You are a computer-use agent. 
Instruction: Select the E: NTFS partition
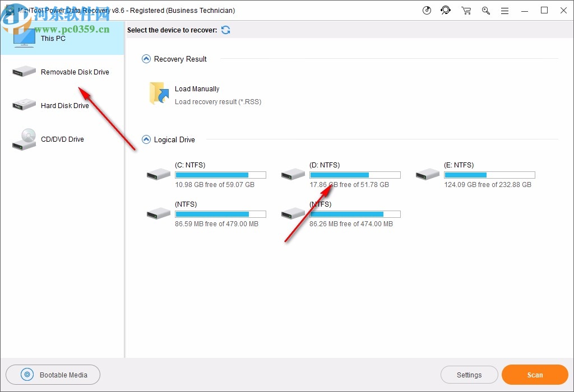click(428, 174)
